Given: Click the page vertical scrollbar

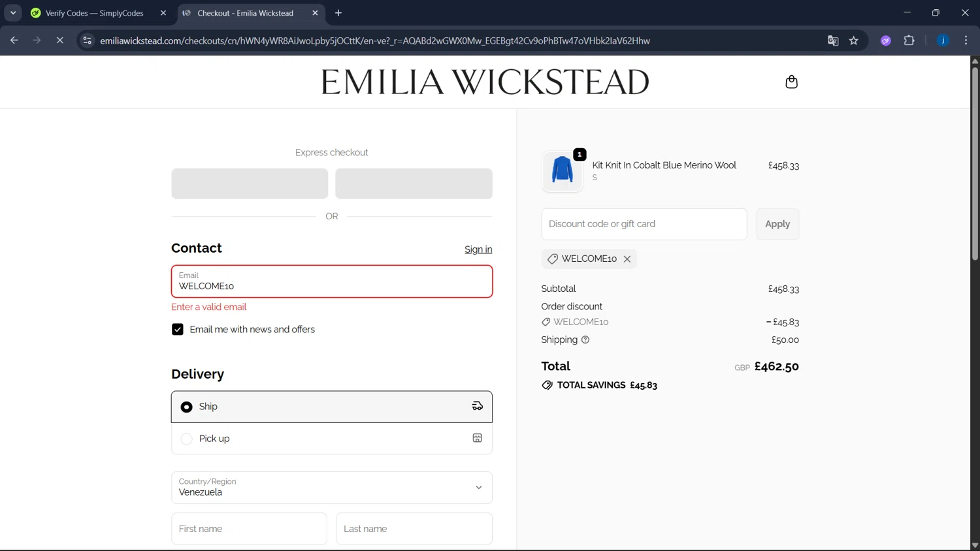Looking at the screenshot, I should (975, 163).
